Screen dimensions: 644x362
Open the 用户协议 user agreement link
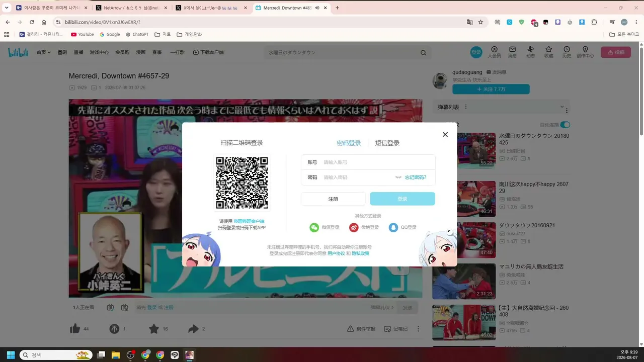tap(336, 253)
